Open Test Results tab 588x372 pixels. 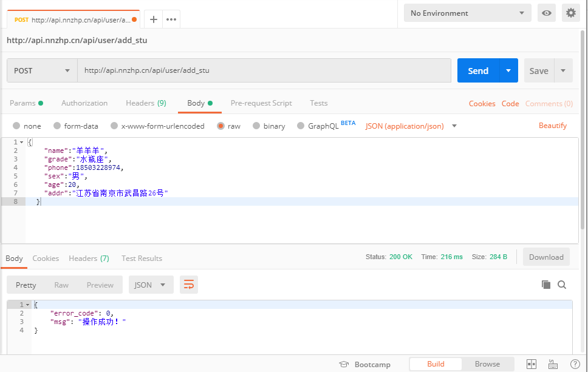(x=142, y=258)
